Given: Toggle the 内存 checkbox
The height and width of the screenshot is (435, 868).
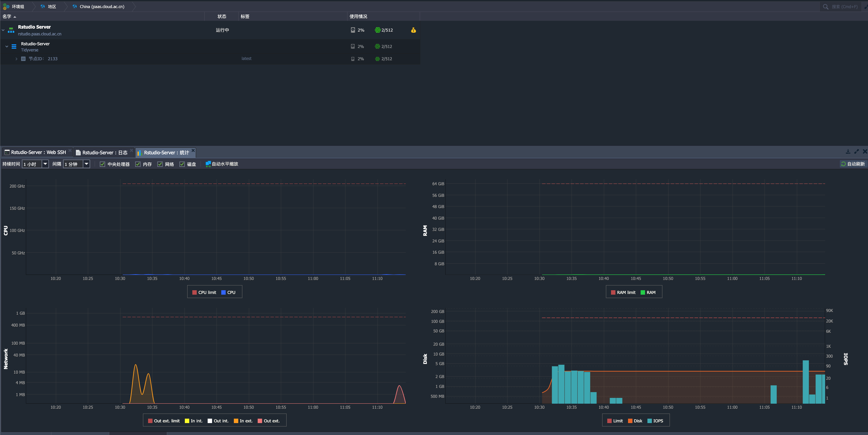Looking at the screenshot, I should pos(138,164).
